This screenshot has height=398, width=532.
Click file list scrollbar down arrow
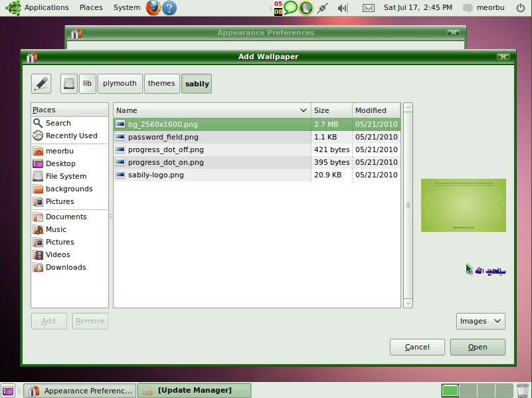[x=408, y=303]
